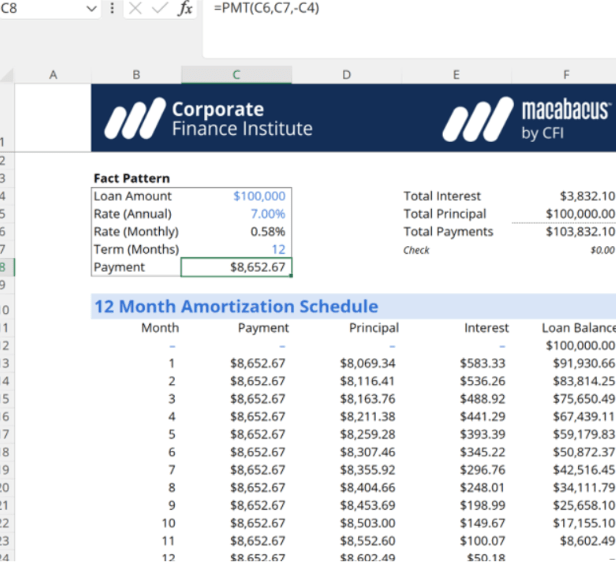Screen dimensions: 616x566
Task: Select the Month column heading
Action: point(160,328)
